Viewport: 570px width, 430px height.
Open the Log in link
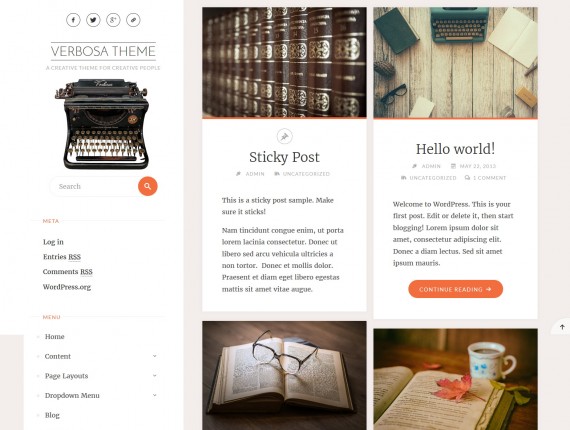tap(53, 242)
